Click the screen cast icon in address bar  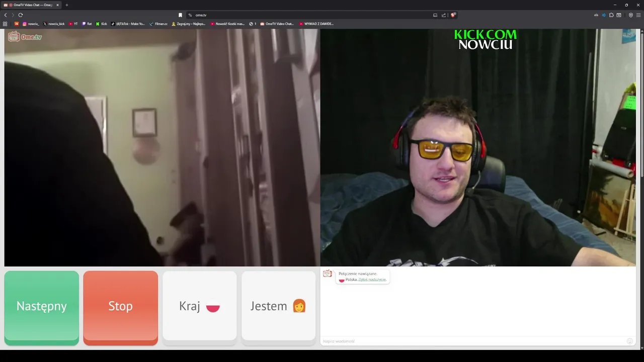point(435,15)
